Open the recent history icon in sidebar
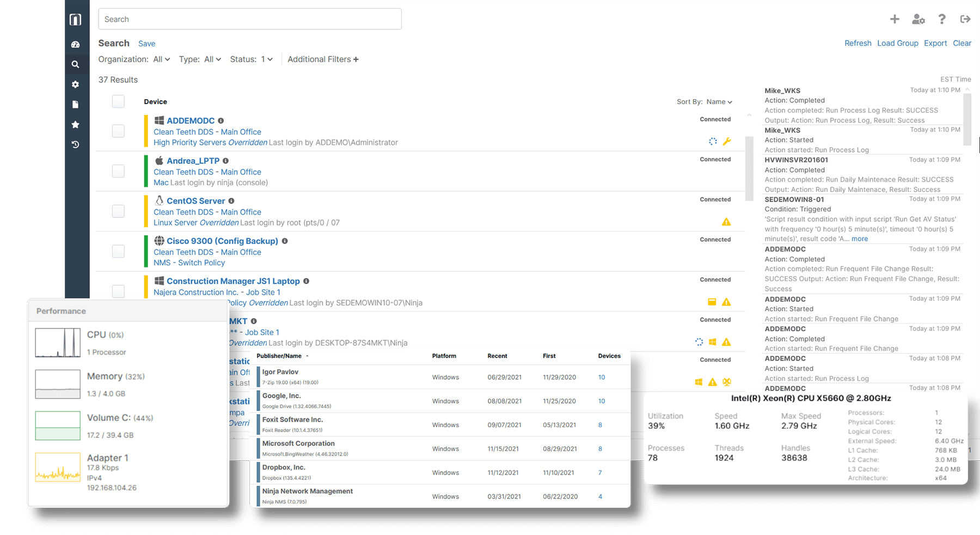Viewport: 980px width, 535px height. [76, 144]
